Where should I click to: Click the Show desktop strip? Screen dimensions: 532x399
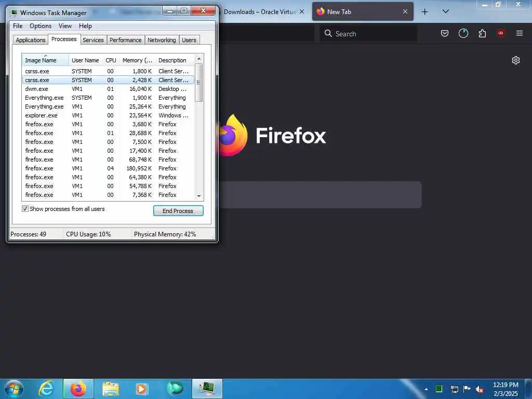click(x=528, y=389)
